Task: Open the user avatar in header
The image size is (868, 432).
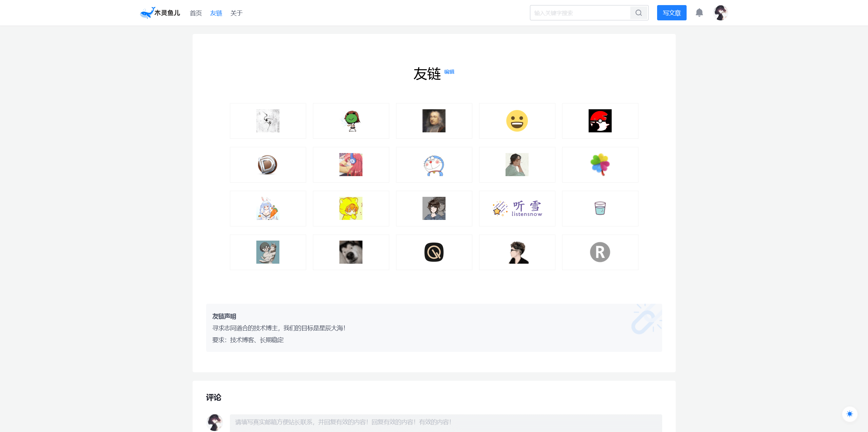Action: (721, 13)
